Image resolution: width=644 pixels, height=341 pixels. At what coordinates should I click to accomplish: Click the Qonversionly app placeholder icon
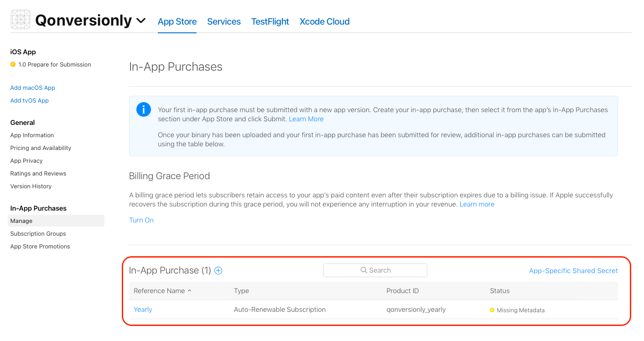click(21, 20)
